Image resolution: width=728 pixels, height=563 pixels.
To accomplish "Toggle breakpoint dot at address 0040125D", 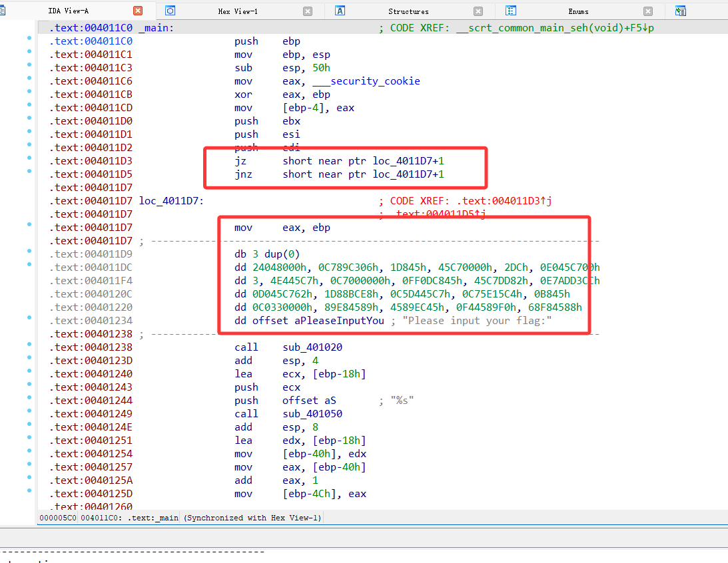I will click(x=29, y=490).
